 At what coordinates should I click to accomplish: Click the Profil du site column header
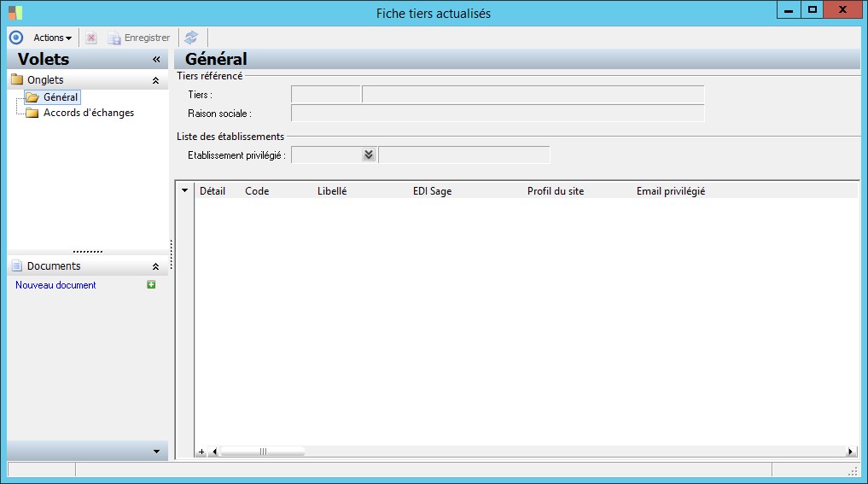556,191
